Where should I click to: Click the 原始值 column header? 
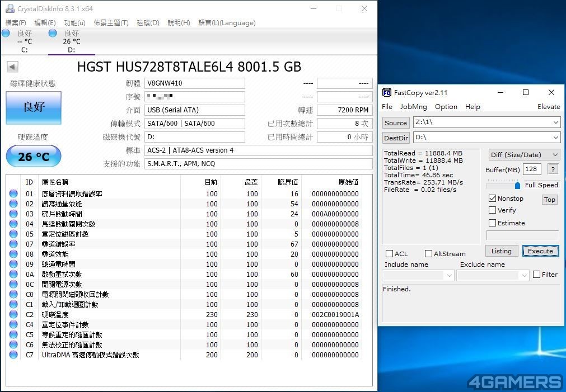click(349, 182)
